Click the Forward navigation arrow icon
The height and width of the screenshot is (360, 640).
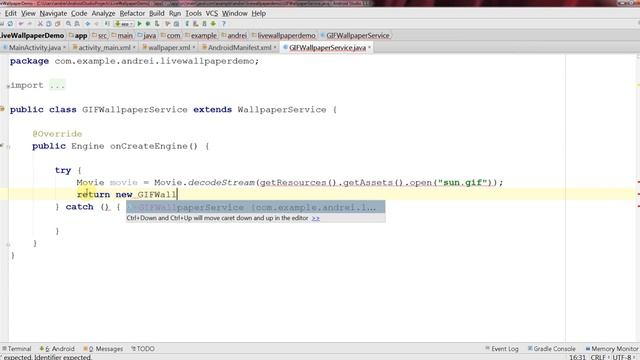96,24
